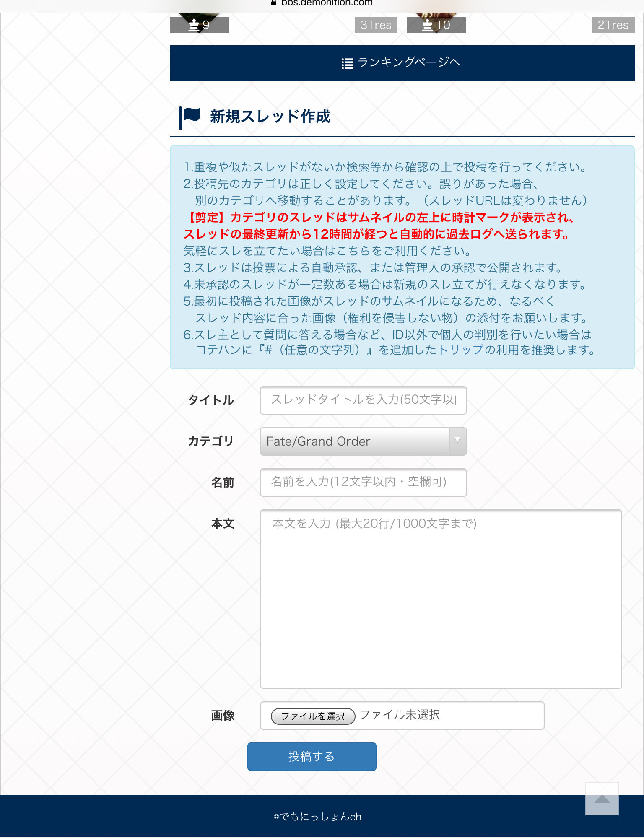Click the ファイルを選択 file chooser button

click(313, 716)
